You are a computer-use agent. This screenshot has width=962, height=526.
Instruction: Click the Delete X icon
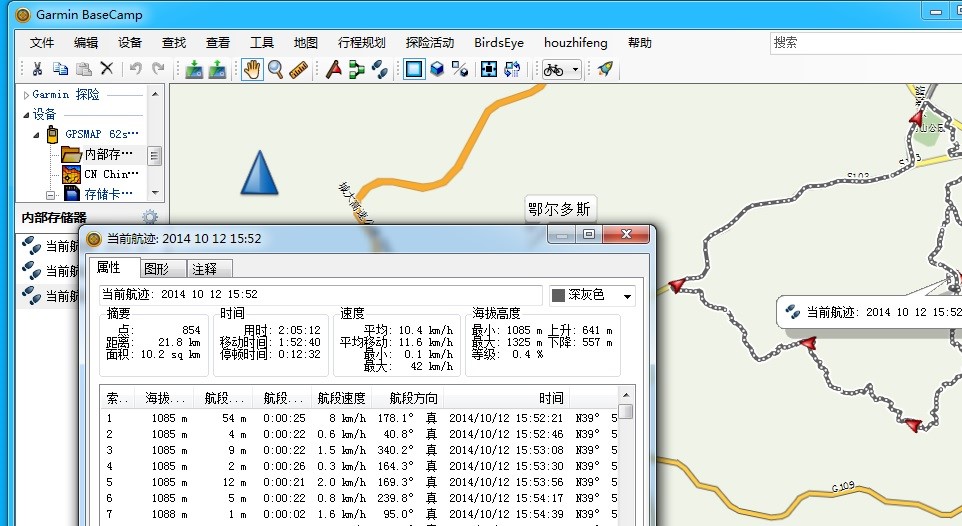(x=107, y=68)
